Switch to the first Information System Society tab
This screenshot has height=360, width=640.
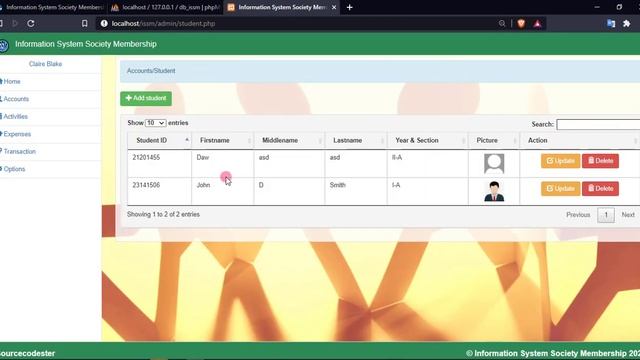tap(52, 7)
